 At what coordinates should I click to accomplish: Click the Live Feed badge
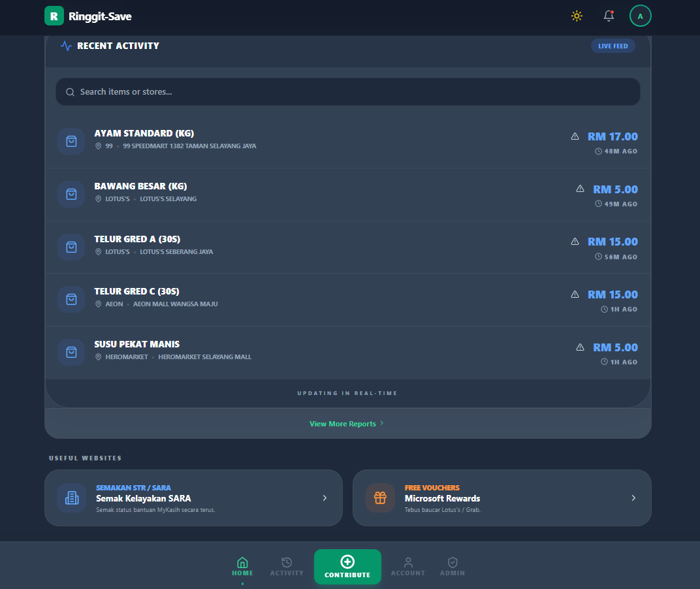(612, 46)
